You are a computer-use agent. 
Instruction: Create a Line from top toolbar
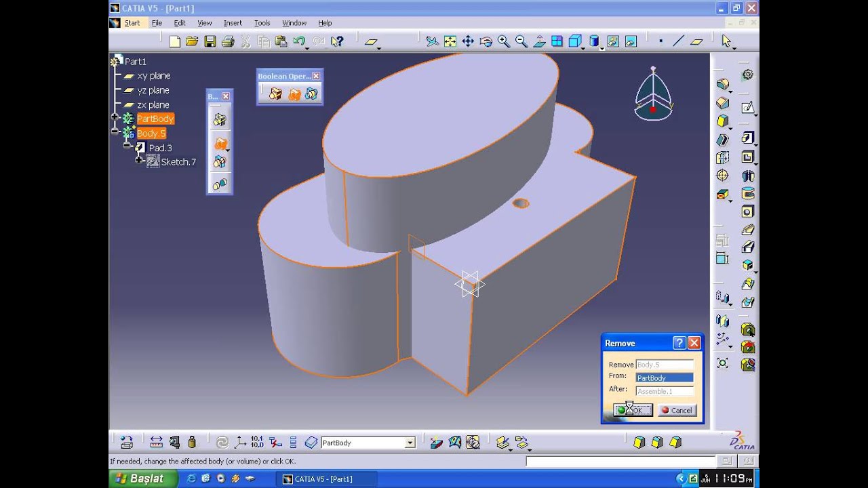click(678, 41)
